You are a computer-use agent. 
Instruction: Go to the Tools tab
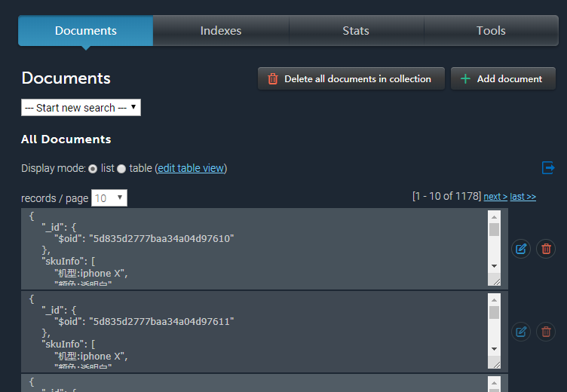point(491,31)
